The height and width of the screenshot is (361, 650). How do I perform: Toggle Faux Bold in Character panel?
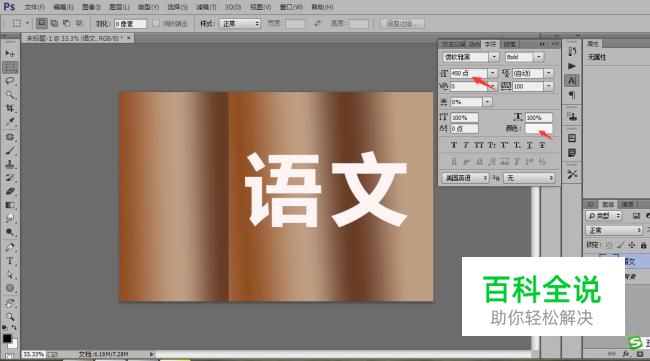point(454,145)
